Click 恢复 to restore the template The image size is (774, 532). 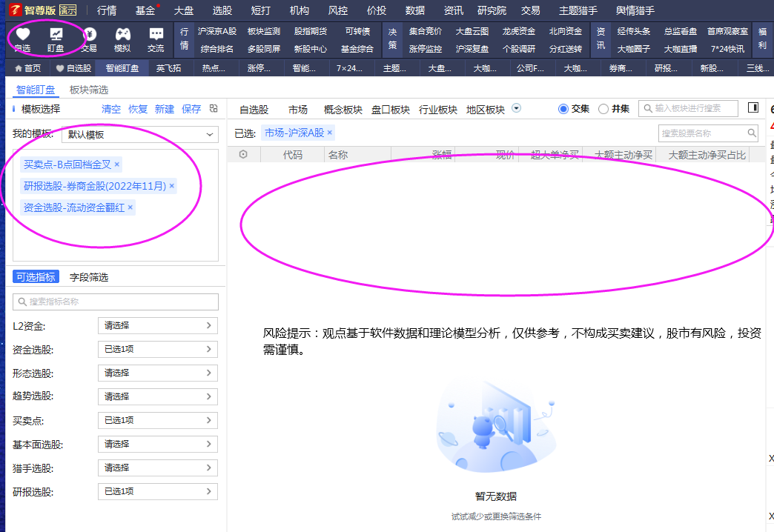[138, 109]
